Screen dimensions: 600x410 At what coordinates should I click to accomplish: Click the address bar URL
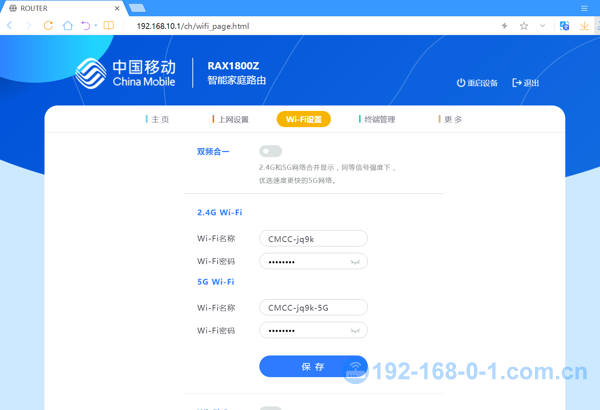[x=193, y=26]
